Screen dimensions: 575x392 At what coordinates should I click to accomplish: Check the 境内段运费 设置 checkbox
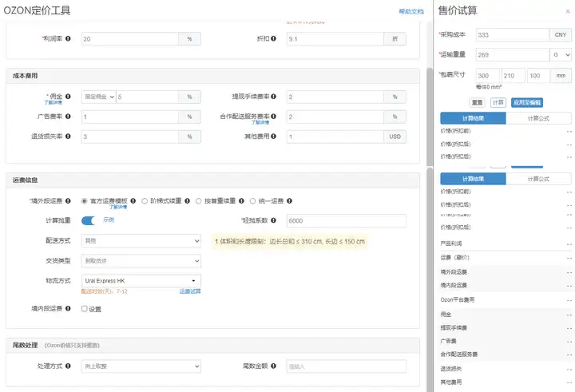point(85,309)
